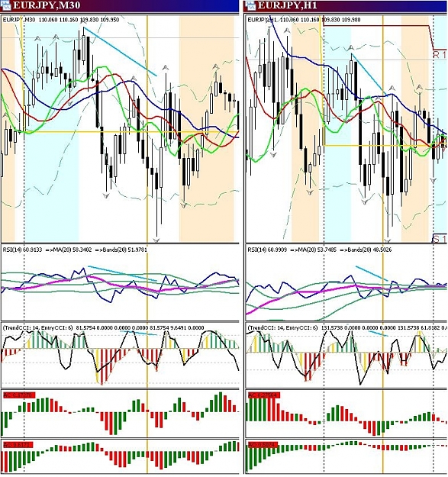This screenshot has width=448, height=477.
Task: Click the cyan trendline in M30 RSI panel
Action: pyautogui.click(x=122, y=273)
